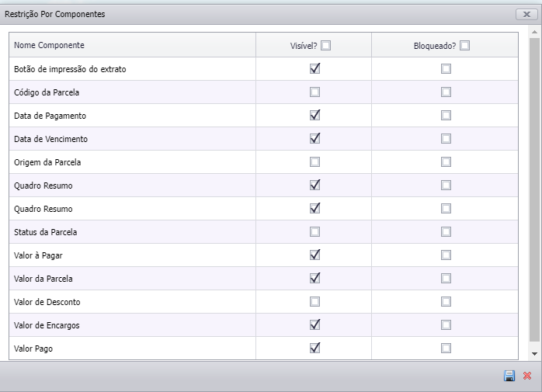Check Bloqueado for Valor Pago
Screen dimensions: 542x392
[x=446, y=348]
